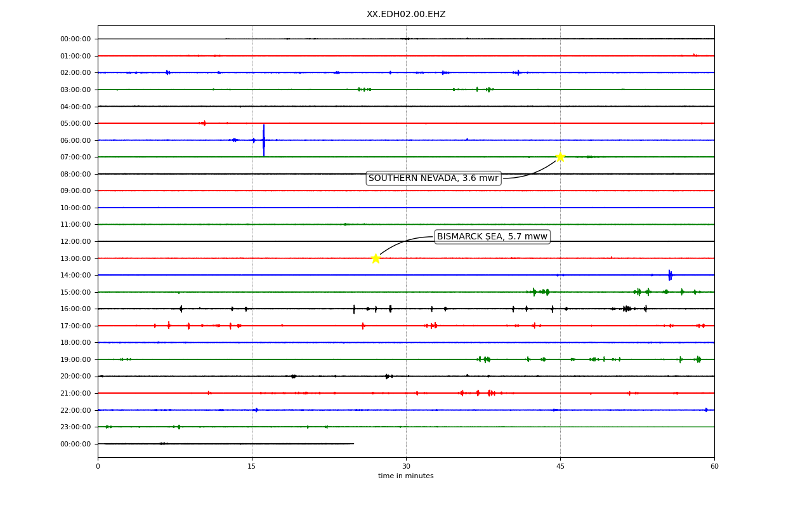Screen dimensions: 812x508
Task: Select the SOUTHERN NEVADA, 3.6 mwr annotation label
Action: click(x=434, y=178)
